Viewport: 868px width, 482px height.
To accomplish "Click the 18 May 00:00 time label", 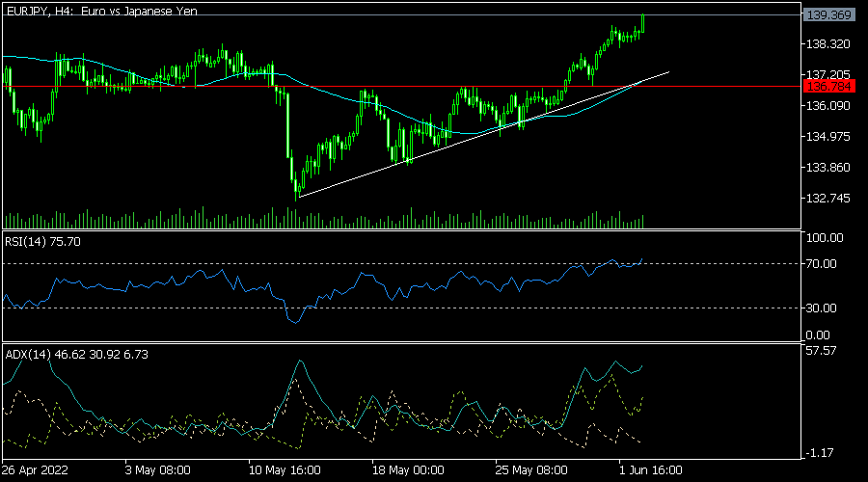I will coord(408,470).
